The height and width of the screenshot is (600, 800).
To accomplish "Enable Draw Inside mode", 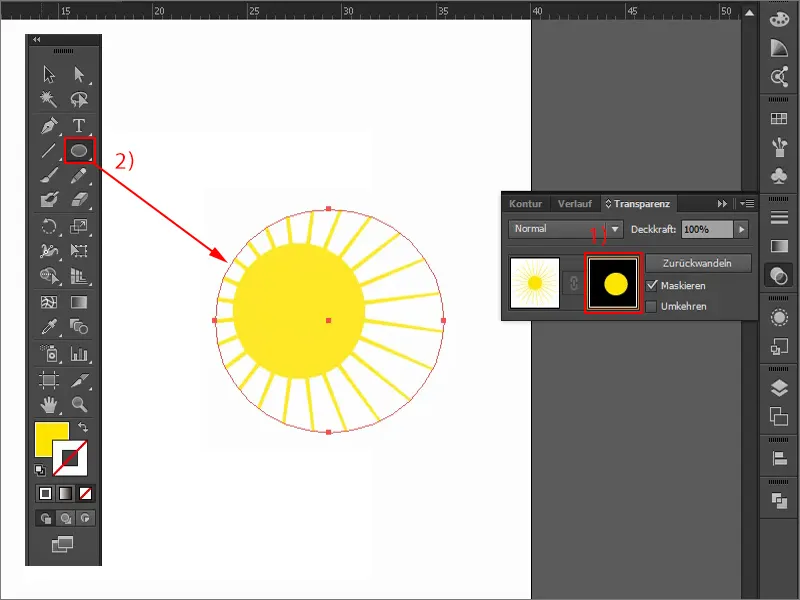I will pos(85,518).
